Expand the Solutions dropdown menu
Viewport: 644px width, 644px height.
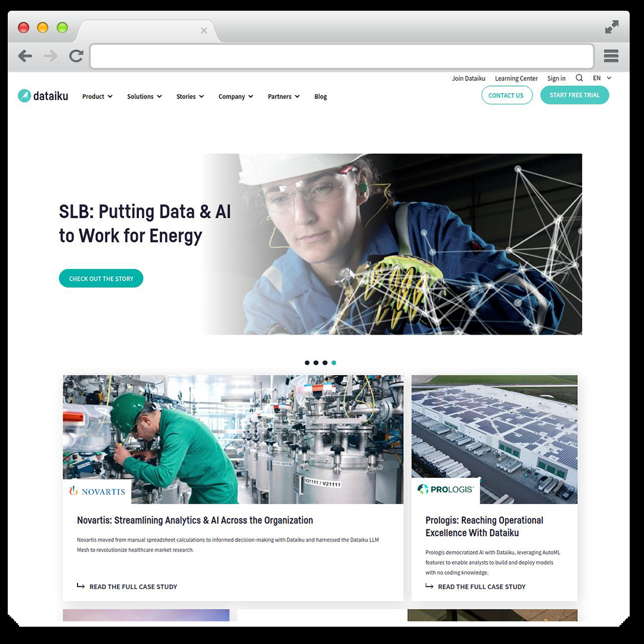[x=144, y=97]
